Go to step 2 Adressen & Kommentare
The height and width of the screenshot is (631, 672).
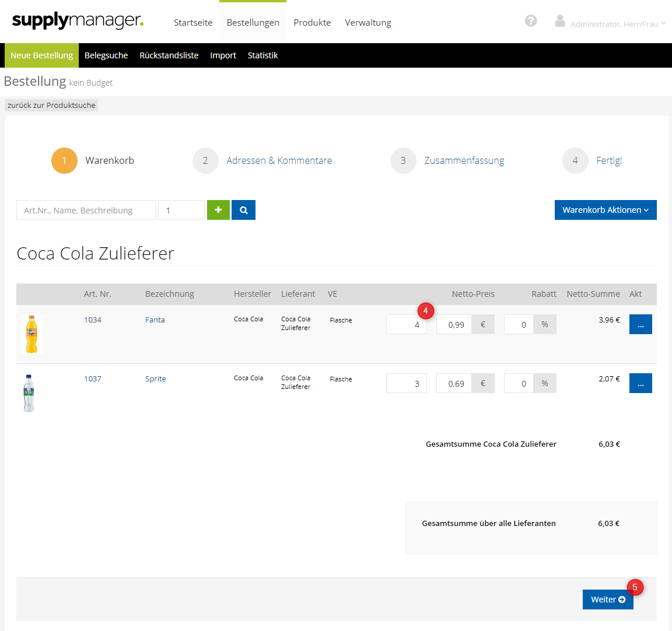click(x=279, y=160)
